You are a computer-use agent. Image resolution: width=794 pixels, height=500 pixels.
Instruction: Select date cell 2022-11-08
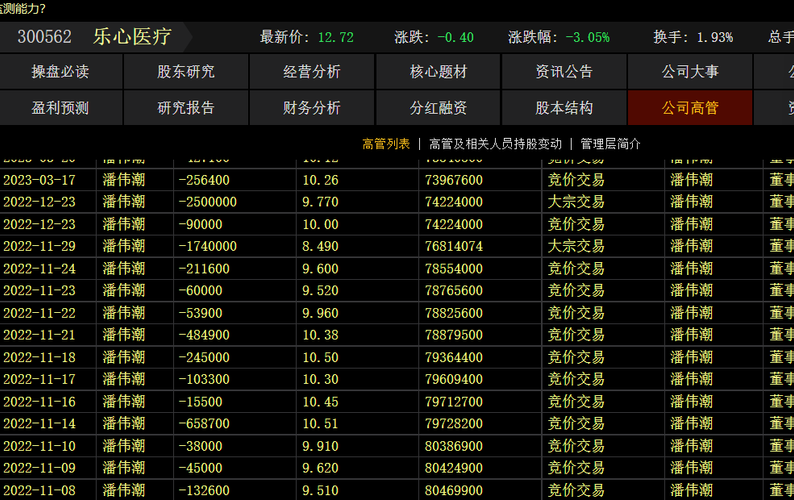(x=39, y=490)
